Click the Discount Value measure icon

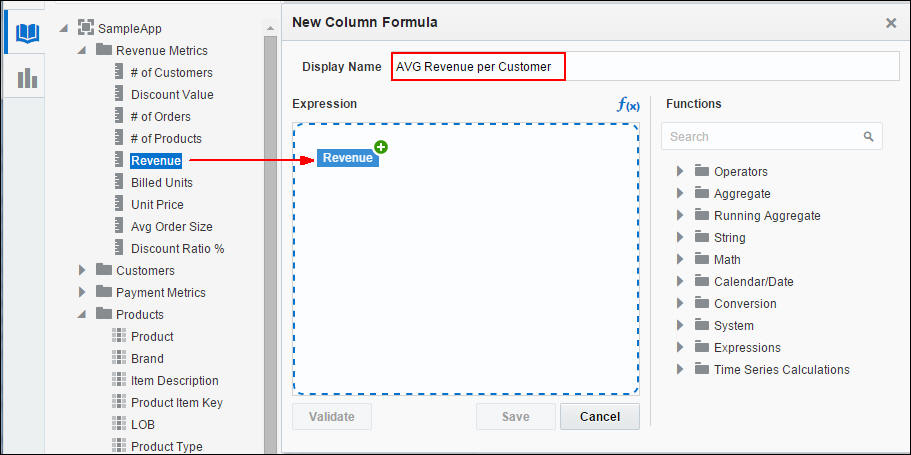coord(118,94)
